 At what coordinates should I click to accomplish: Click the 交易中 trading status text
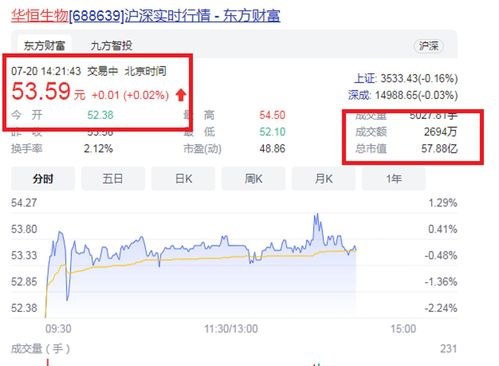click(x=103, y=71)
